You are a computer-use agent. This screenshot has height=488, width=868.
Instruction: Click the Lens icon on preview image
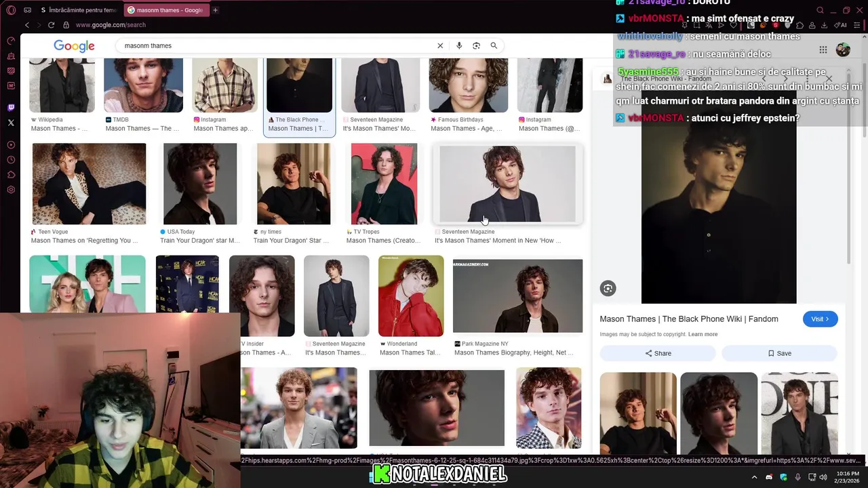[608, 289]
